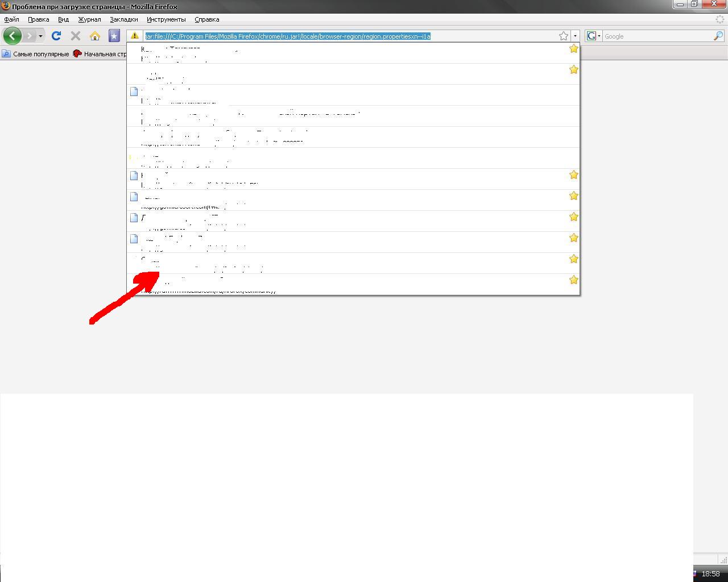Go back with the green Back arrow
The width and height of the screenshot is (728, 582).
click(x=13, y=36)
